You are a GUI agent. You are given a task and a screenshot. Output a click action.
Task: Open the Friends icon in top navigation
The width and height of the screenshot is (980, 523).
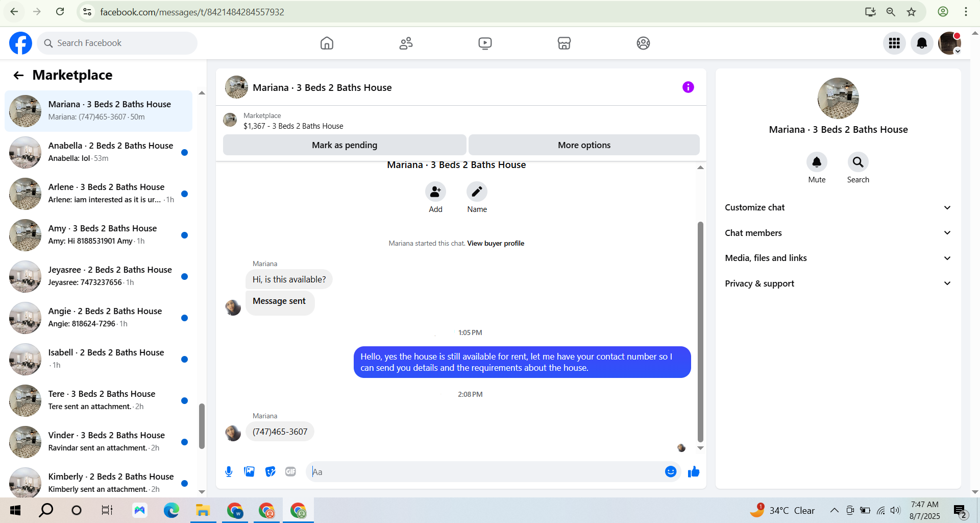[x=406, y=43]
